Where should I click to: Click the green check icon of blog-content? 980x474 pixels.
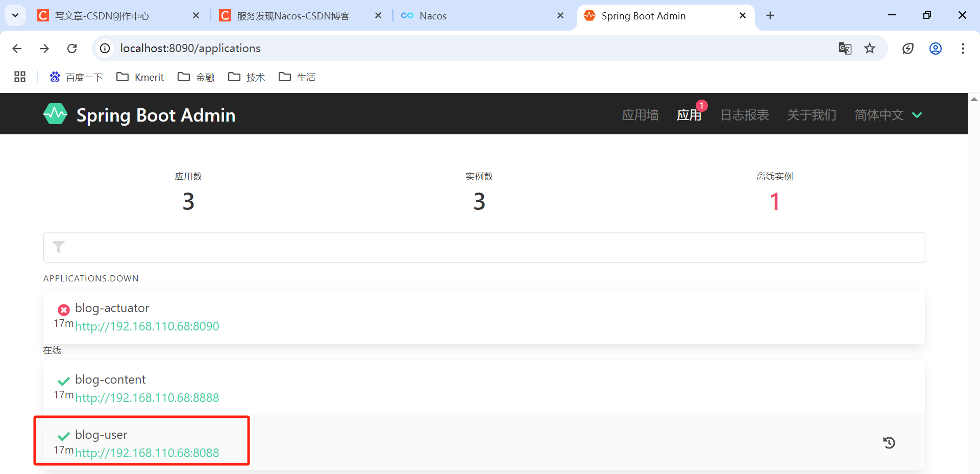click(64, 381)
